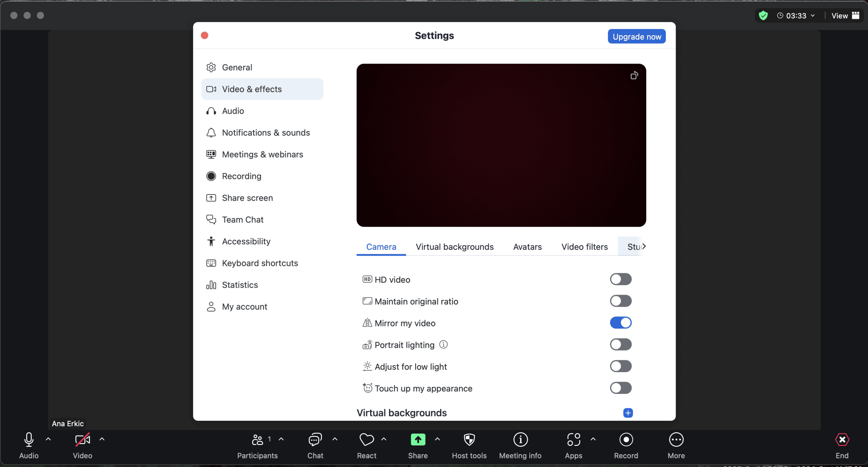Click the camera preview area

coord(501,145)
